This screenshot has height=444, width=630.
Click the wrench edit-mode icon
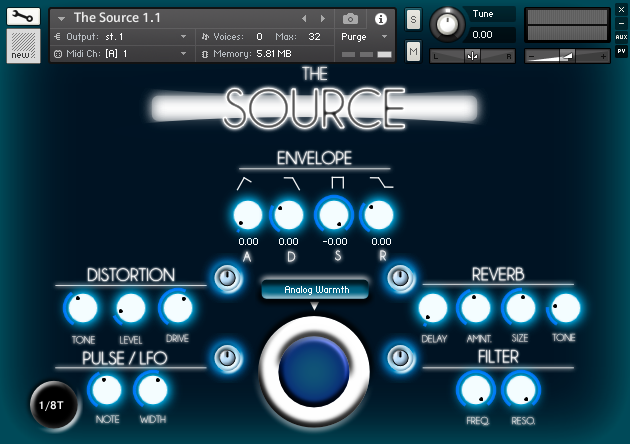24,17
